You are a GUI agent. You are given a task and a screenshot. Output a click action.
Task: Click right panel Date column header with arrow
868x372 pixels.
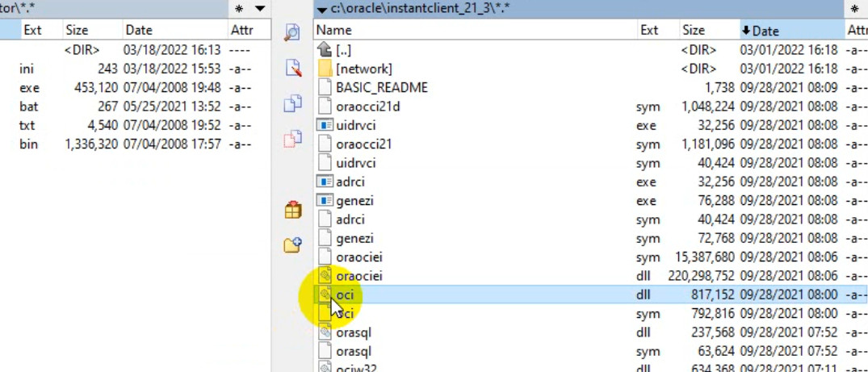click(792, 30)
